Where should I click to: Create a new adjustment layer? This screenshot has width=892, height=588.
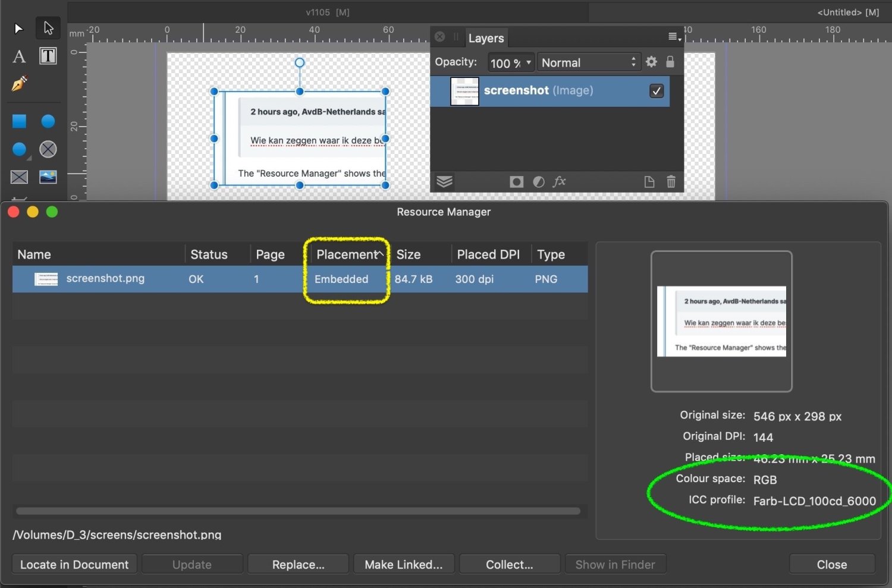538,181
